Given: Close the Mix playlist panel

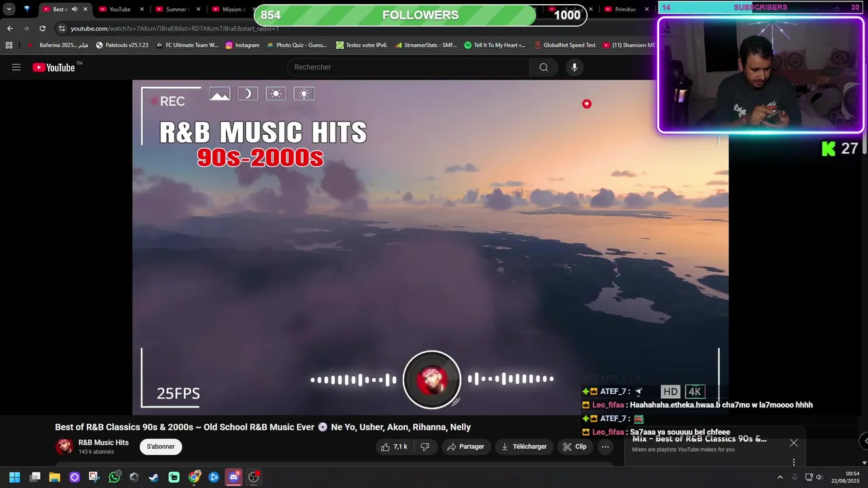Looking at the screenshot, I should 793,443.
